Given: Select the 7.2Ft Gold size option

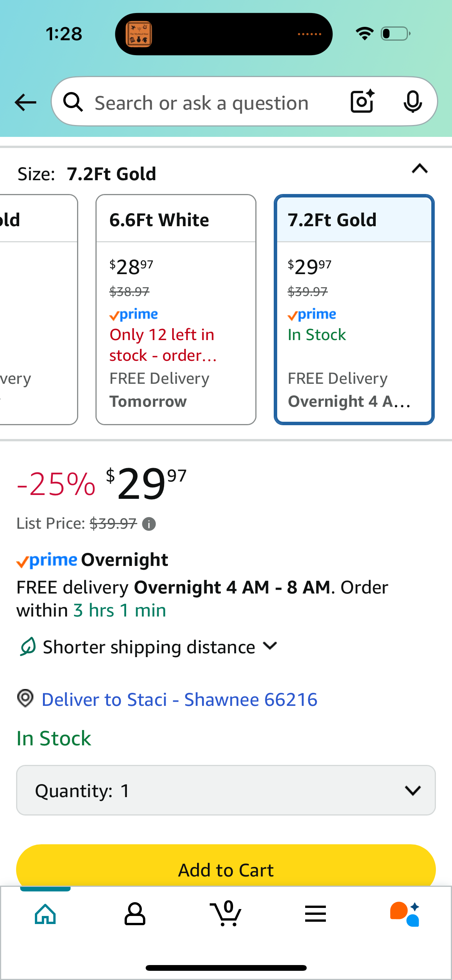Looking at the screenshot, I should coord(354,309).
